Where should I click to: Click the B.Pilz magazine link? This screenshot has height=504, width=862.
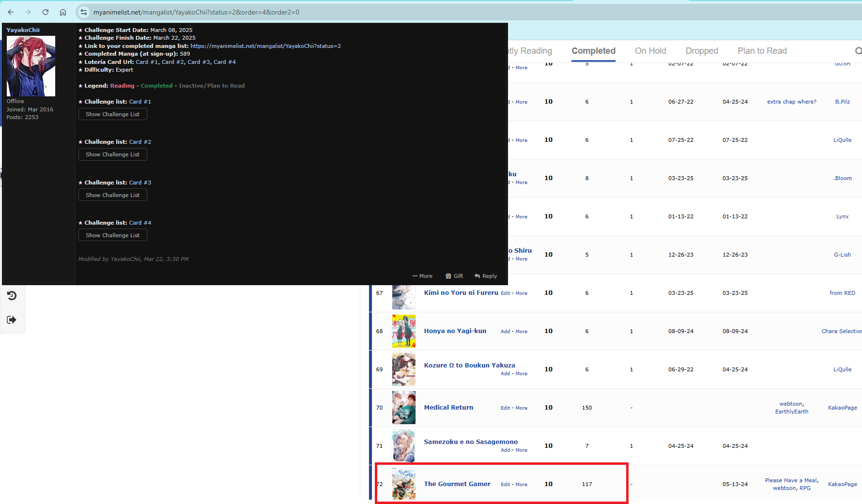pos(843,102)
